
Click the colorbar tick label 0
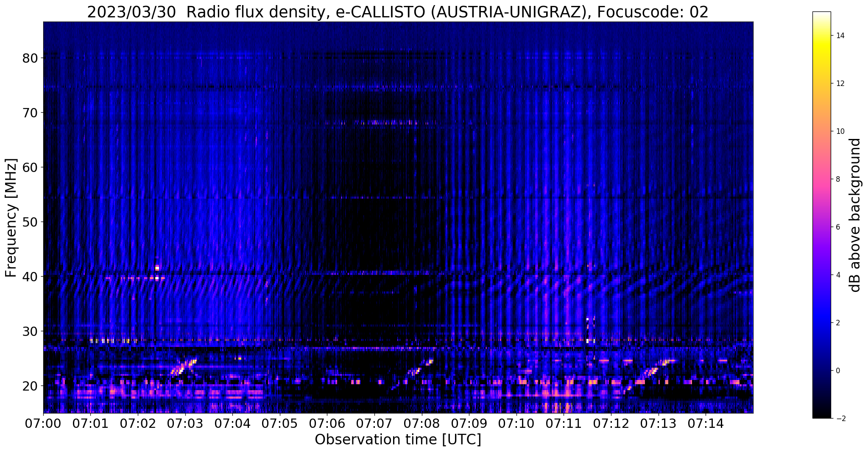click(x=837, y=371)
